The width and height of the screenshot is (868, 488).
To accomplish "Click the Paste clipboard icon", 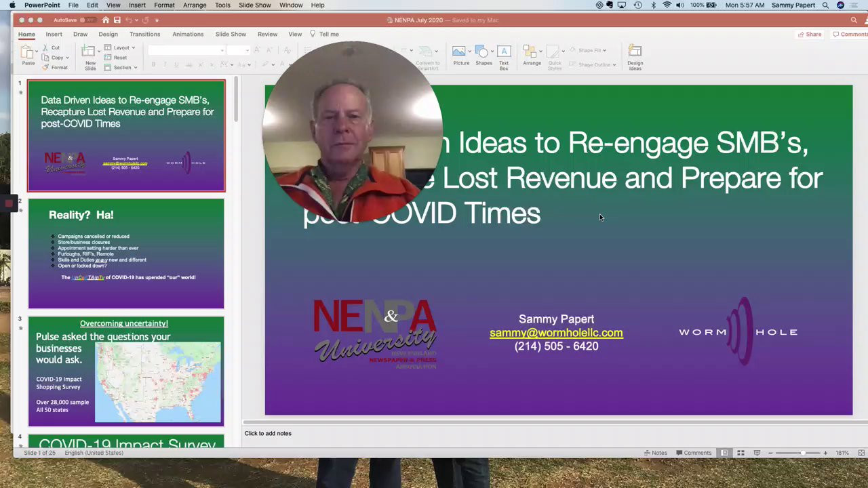I will coord(26,52).
